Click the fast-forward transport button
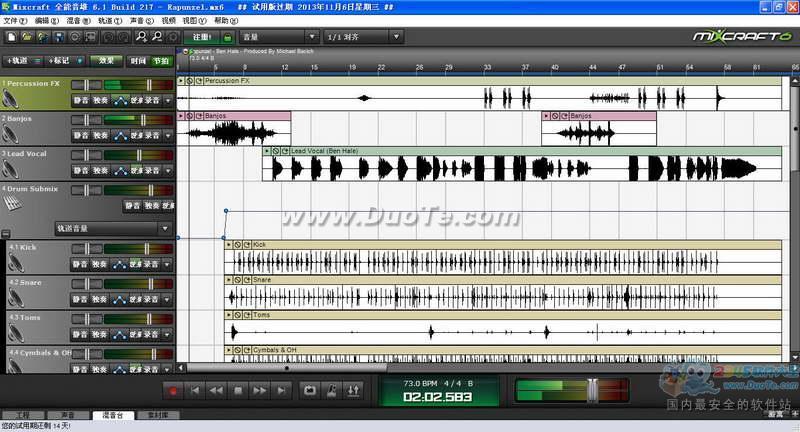The image size is (800, 432). 259,391
